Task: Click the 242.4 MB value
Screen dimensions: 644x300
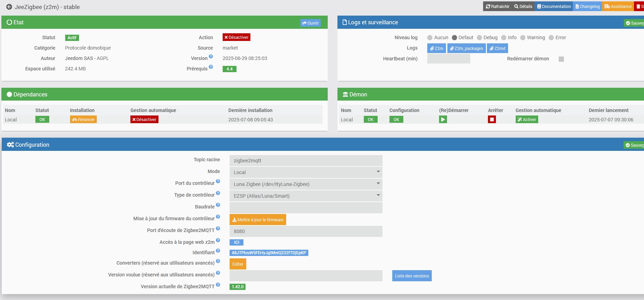Action: point(75,69)
